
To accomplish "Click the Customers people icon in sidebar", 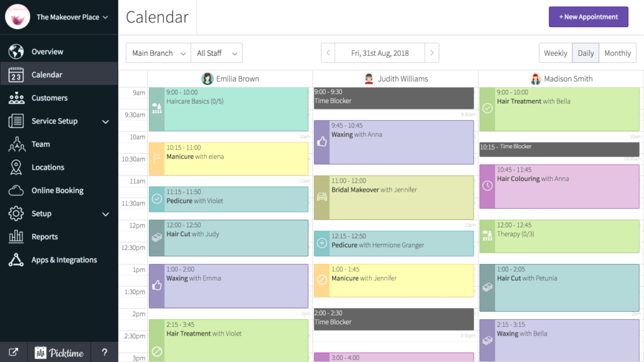I will pos(16,98).
